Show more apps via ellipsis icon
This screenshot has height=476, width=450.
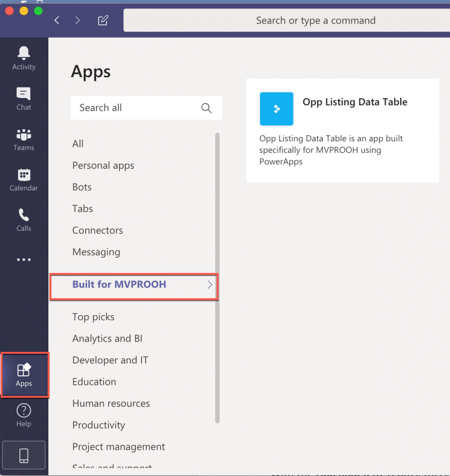tap(24, 259)
